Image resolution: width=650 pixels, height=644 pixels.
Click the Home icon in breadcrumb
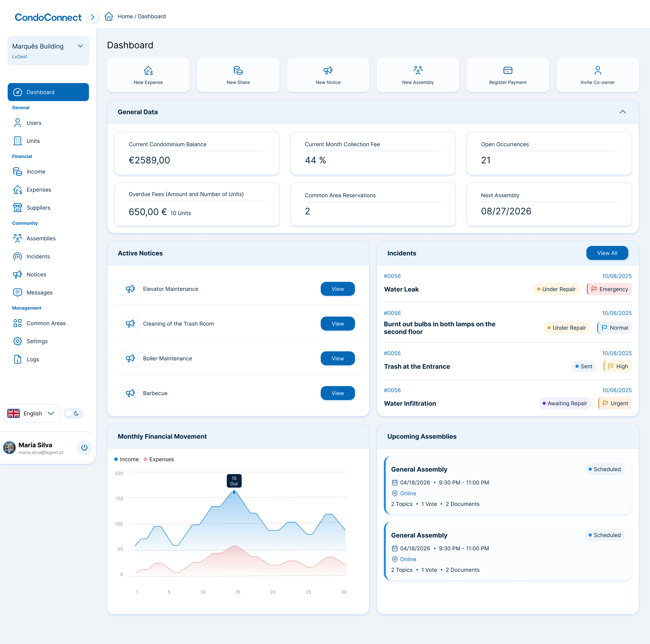click(109, 16)
